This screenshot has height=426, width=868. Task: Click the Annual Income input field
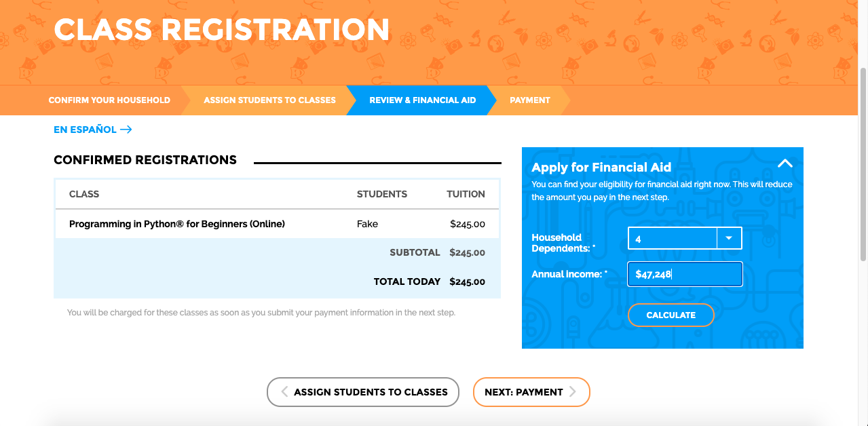pos(685,274)
